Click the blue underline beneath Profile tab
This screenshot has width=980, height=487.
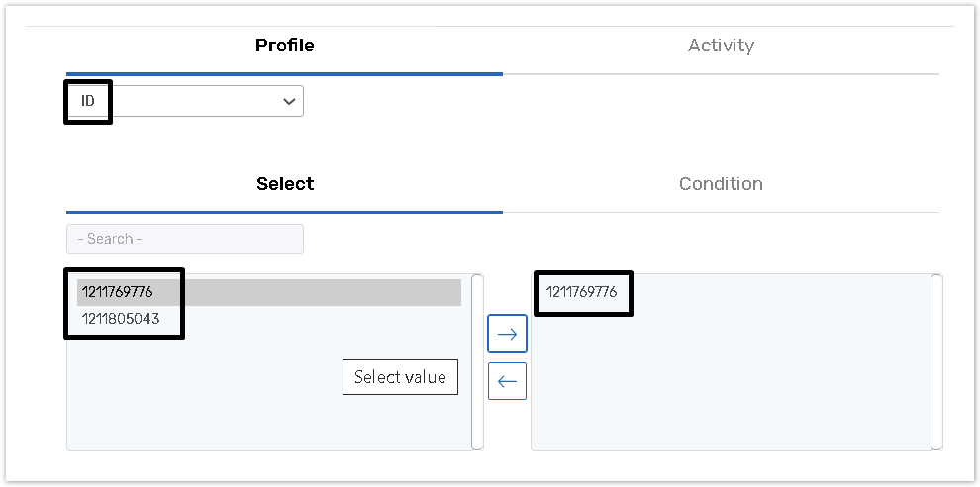[284, 73]
